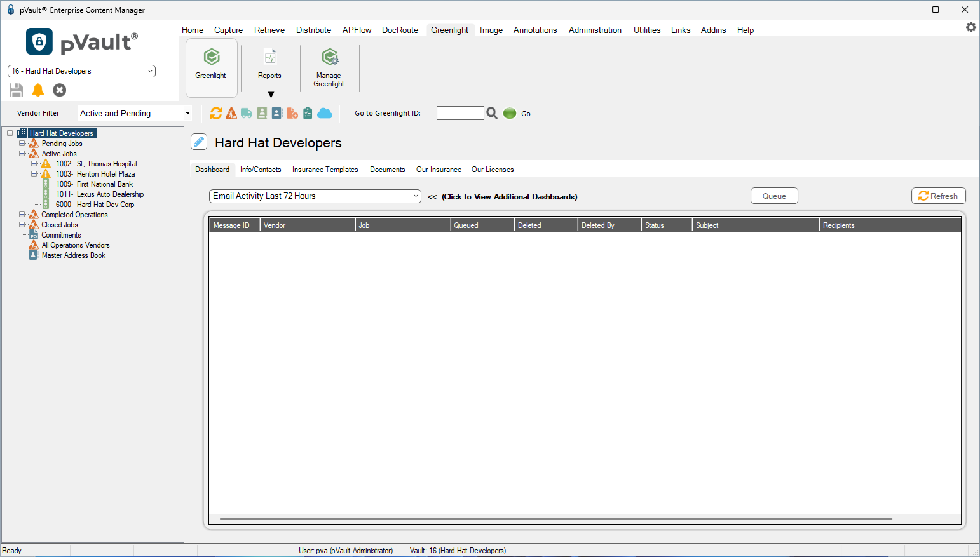Open the Utilities menu

click(x=647, y=30)
